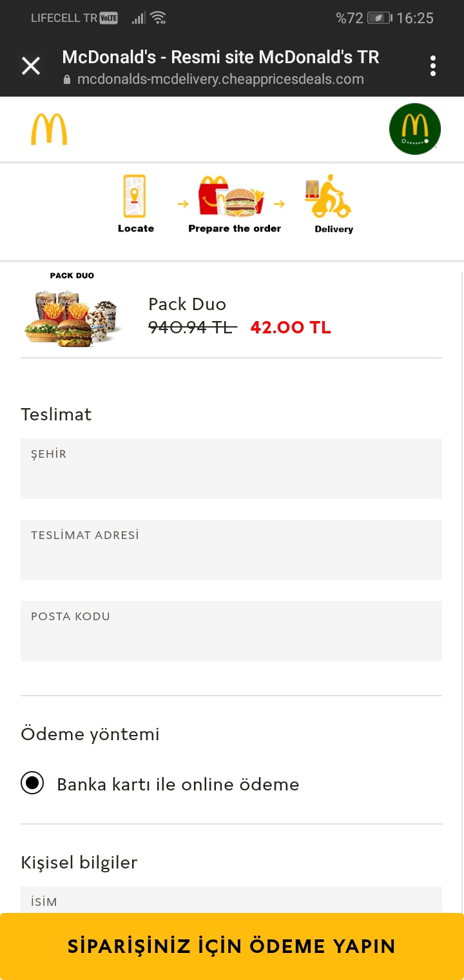Tap the battery status icon
This screenshot has width=464, height=980.
[x=379, y=18]
